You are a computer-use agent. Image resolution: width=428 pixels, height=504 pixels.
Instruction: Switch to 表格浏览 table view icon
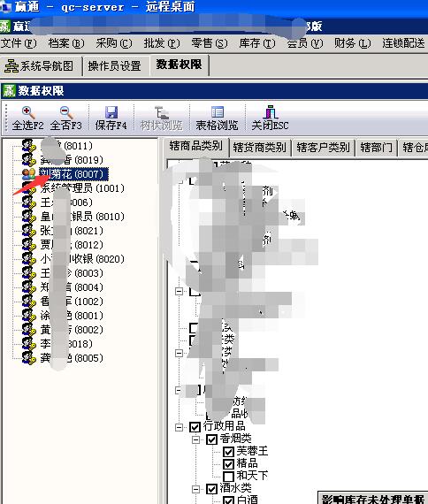point(217,112)
